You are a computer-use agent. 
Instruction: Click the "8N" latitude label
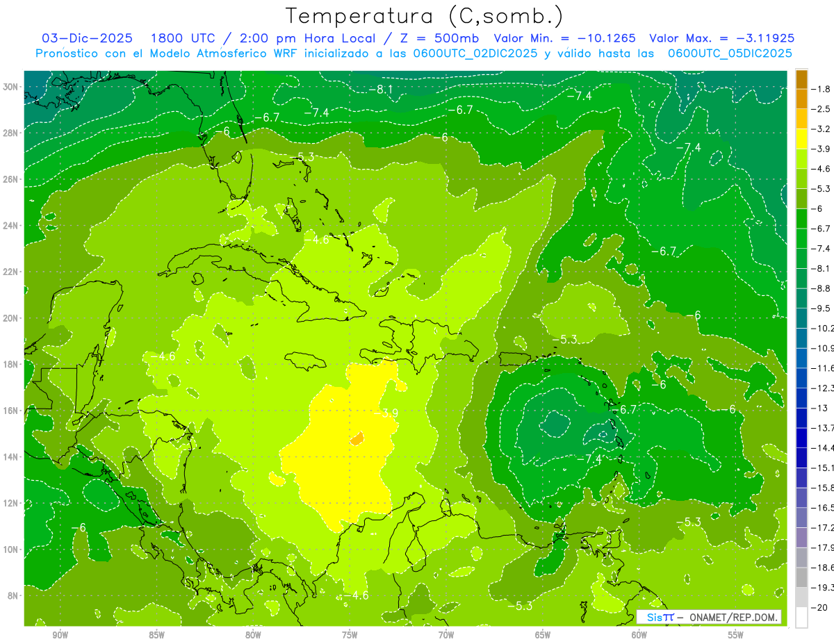point(13,595)
